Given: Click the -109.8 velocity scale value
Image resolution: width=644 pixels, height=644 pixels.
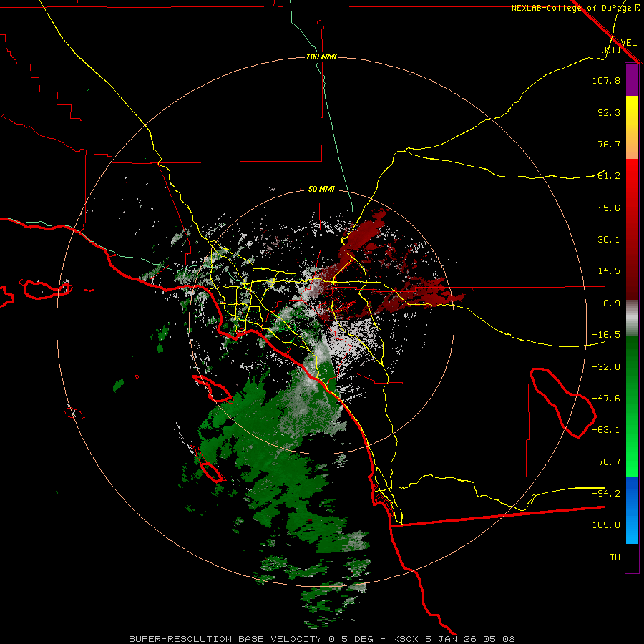Looking at the screenshot, I should [x=603, y=525].
